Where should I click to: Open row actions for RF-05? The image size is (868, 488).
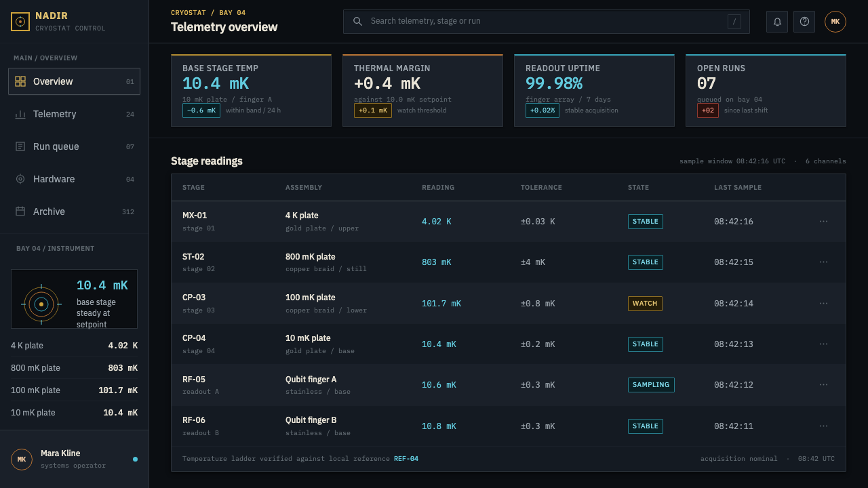click(x=823, y=385)
